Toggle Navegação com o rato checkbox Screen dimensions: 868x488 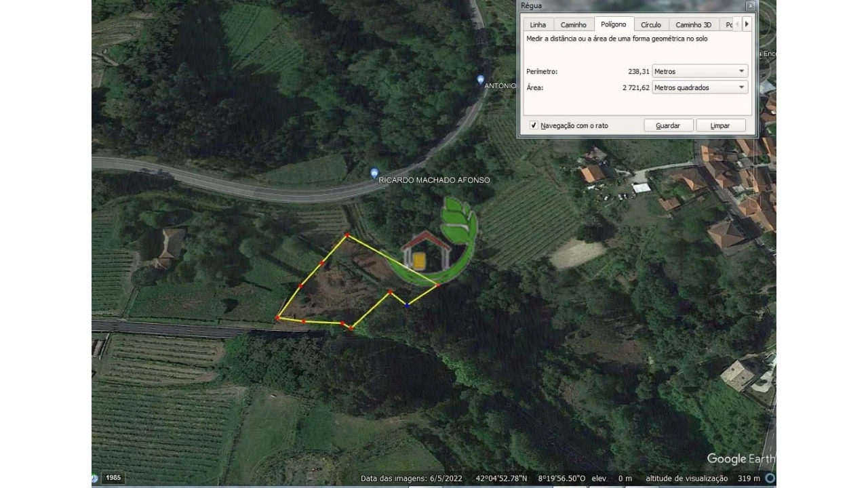pyautogui.click(x=534, y=125)
